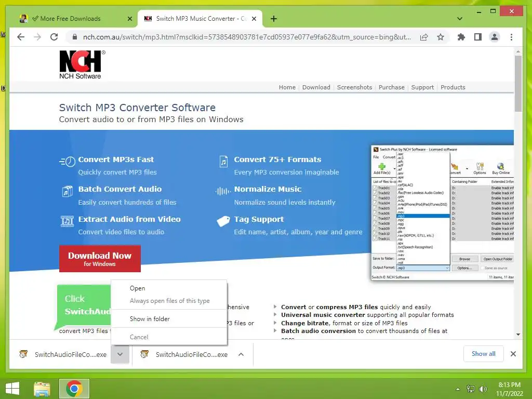The image size is (532, 399).
Task: Show hidden tray icons arrow
Action: pyautogui.click(x=458, y=389)
